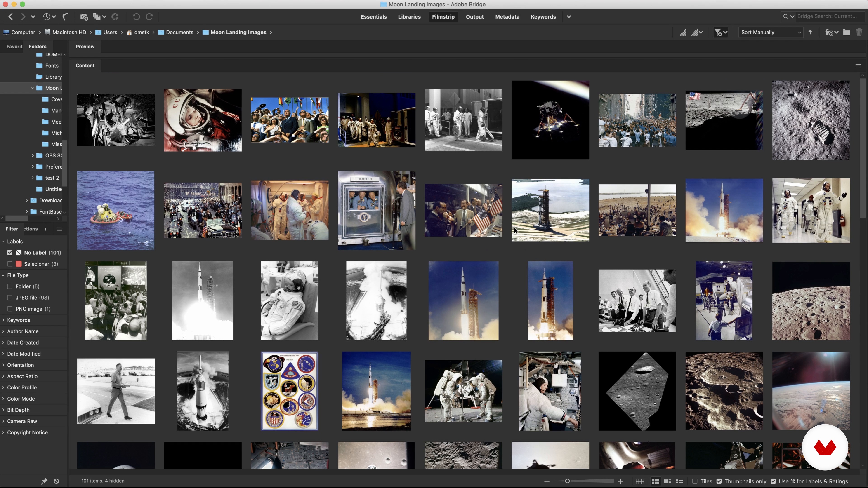Expand the Keywords filter section
This screenshot has width=868, height=488.
coord(19,320)
